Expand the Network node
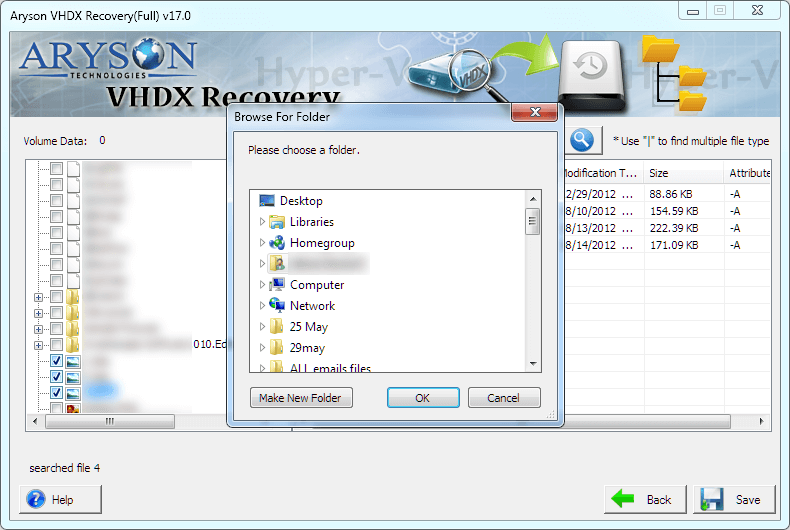 coord(262,306)
